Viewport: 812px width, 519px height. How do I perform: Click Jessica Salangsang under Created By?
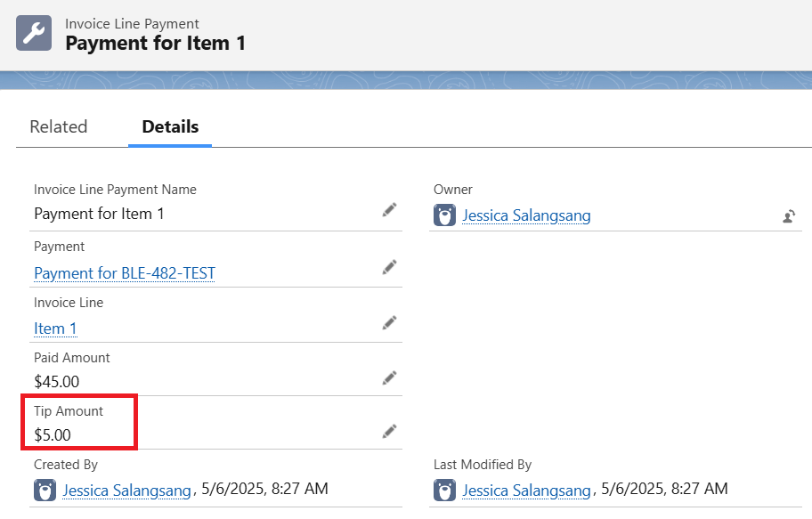(126, 490)
